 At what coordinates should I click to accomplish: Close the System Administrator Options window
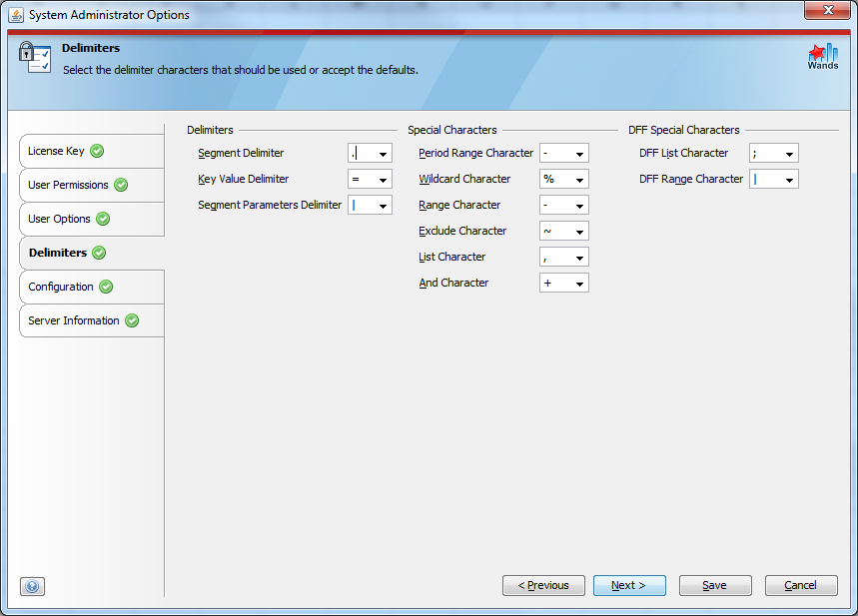(827, 10)
